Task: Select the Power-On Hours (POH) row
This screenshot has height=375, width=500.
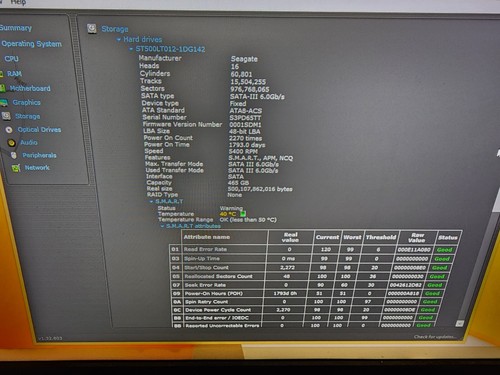Action: [x=308, y=294]
